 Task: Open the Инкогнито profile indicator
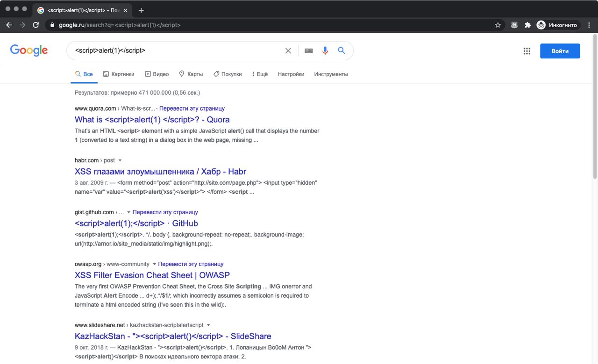[x=558, y=25]
